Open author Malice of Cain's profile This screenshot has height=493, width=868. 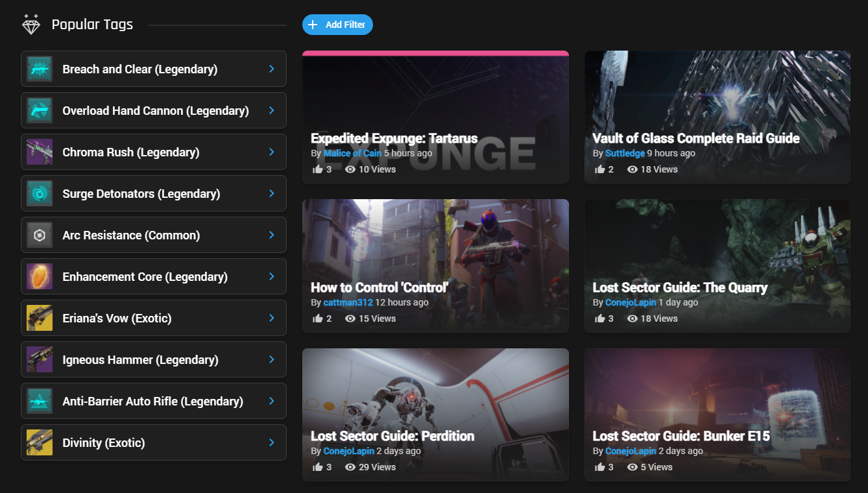[x=352, y=153]
